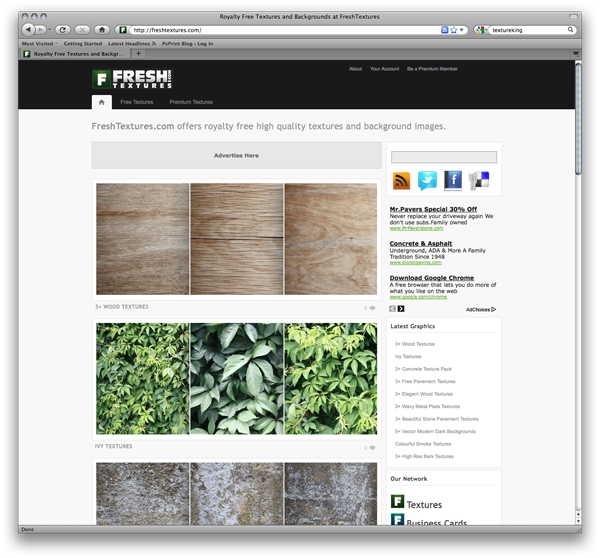Go back with the browser back arrow
This screenshot has width=600, height=558.
pos(28,29)
